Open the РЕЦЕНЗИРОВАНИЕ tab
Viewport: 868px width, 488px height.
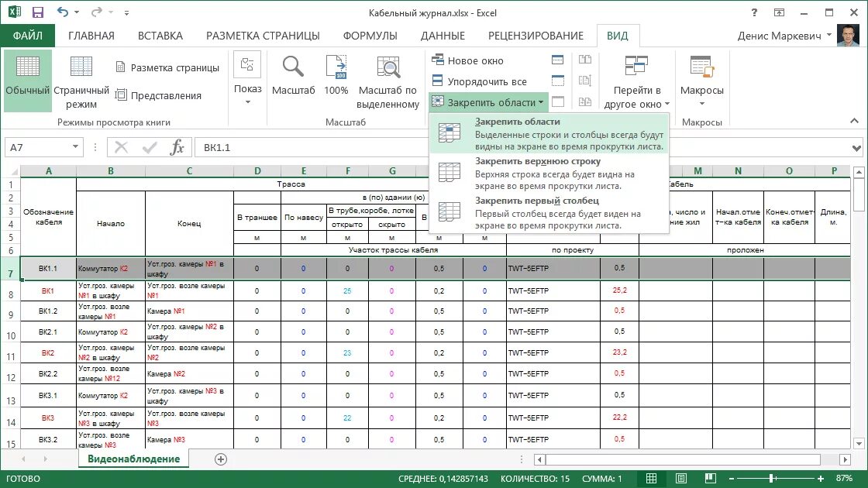(x=536, y=36)
